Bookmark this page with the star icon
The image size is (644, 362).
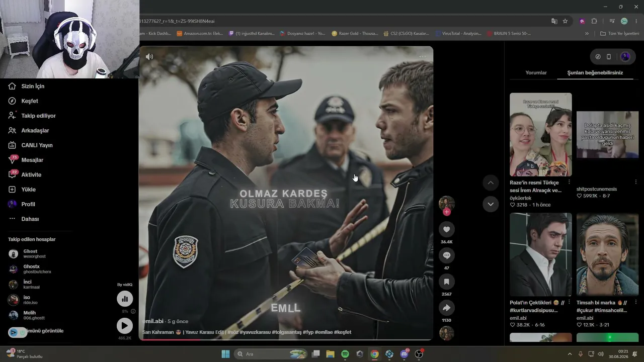(x=565, y=21)
